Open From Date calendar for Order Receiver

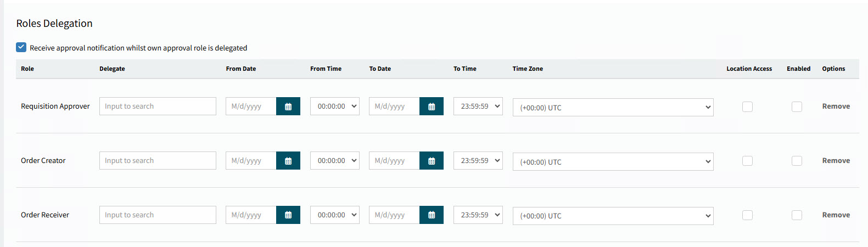(x=288, y=215)
